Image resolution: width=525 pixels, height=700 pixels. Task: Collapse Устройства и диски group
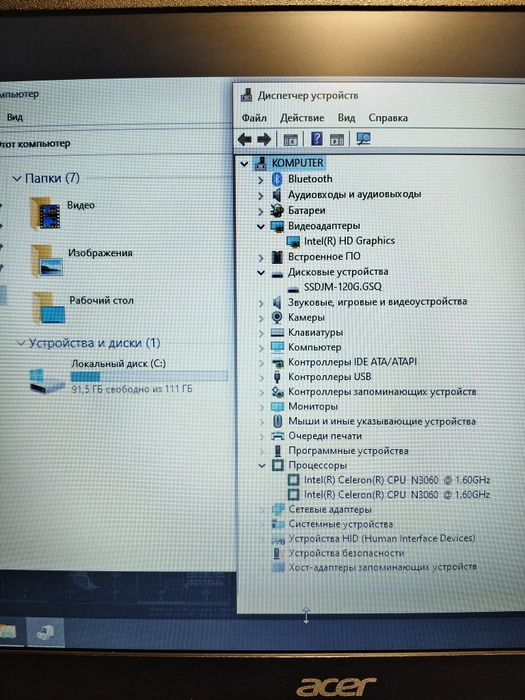21,343
